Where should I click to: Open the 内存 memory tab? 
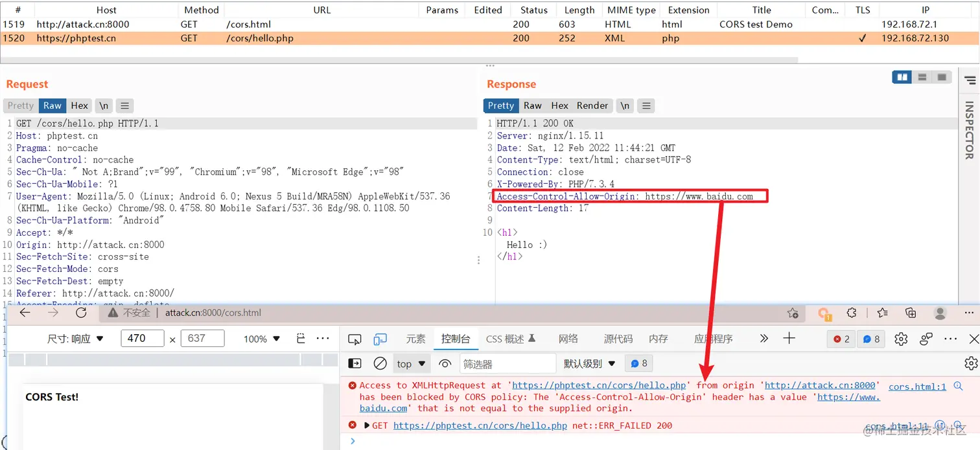(x=659, y=339)
